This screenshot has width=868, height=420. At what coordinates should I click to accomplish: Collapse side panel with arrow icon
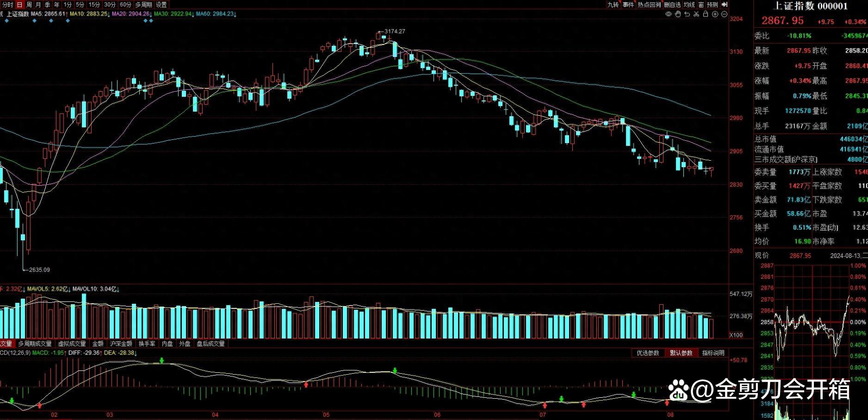point(725,5)
